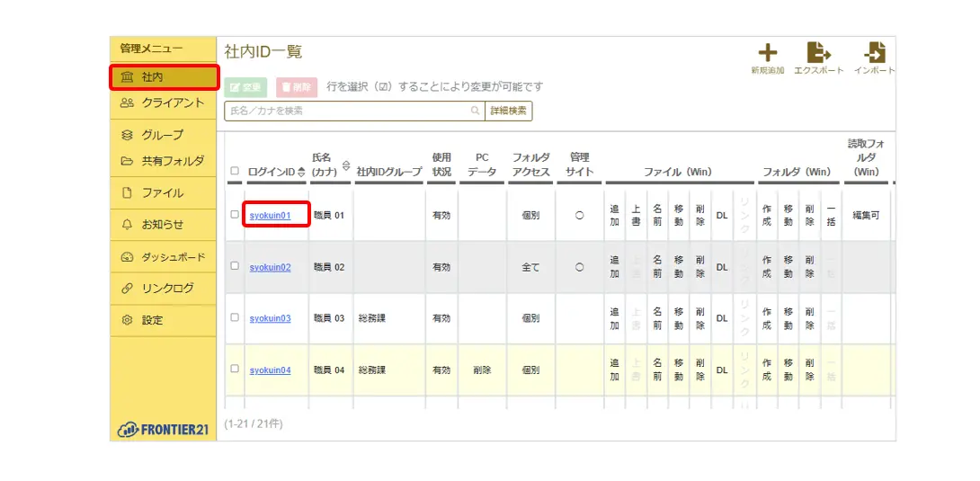
Task: Click the 管理サイト circle for syokuin02
Action: click(x=579, y=267)
